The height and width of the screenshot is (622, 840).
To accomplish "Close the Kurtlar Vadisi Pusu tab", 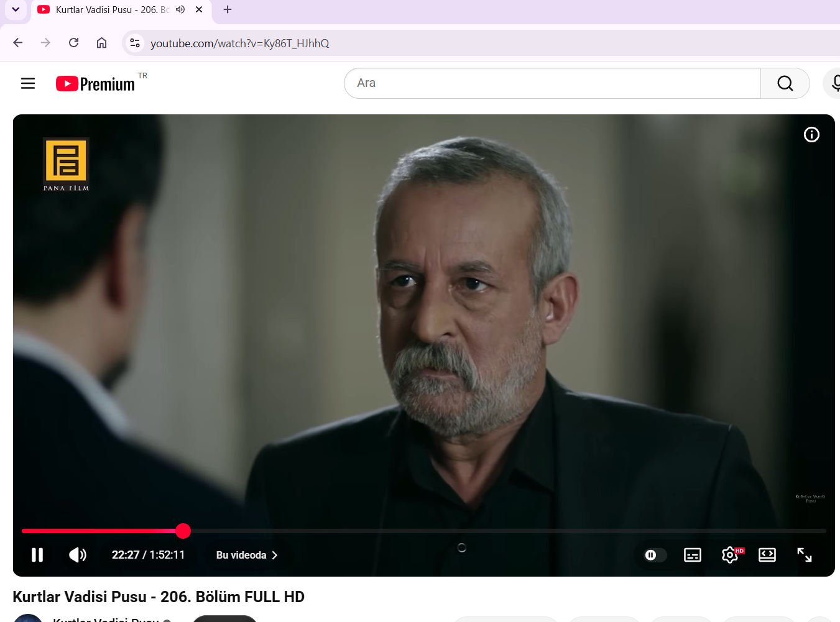I will pyautogui.click(x=199, y=10).
